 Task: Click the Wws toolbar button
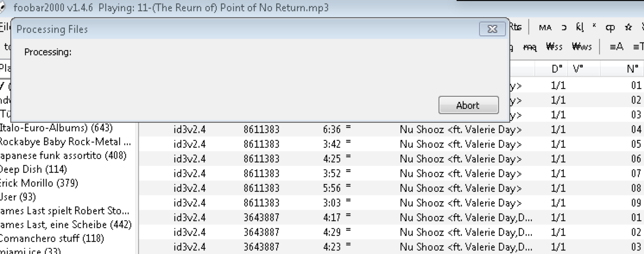(582, 47)
